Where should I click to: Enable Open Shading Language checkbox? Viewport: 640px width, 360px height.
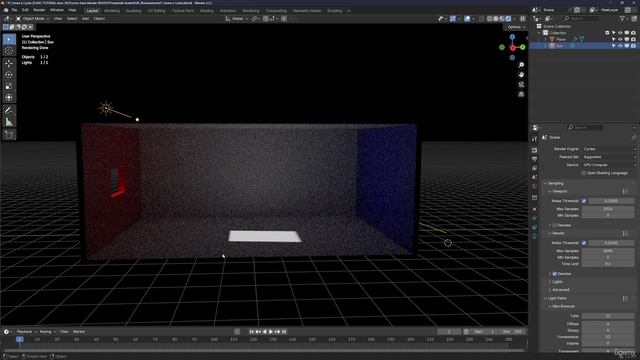[x=583, y=173]
